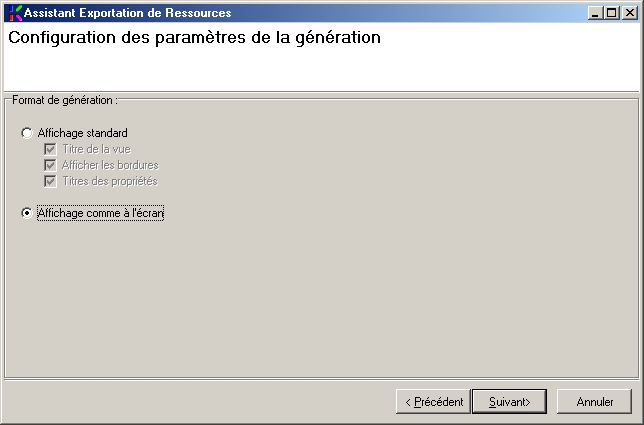Proceed with the Suivant button
Viewport: 644px width, 425px height.
pos(509,402)
